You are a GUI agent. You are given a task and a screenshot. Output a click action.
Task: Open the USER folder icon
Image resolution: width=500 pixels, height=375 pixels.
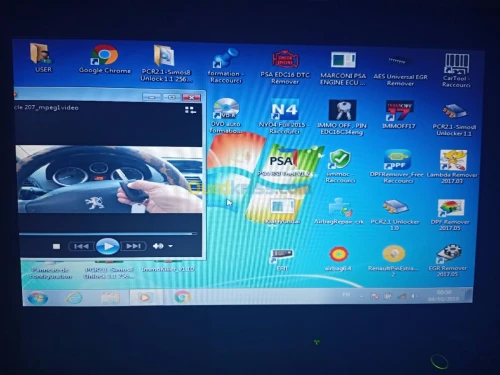tap(41, 53)
